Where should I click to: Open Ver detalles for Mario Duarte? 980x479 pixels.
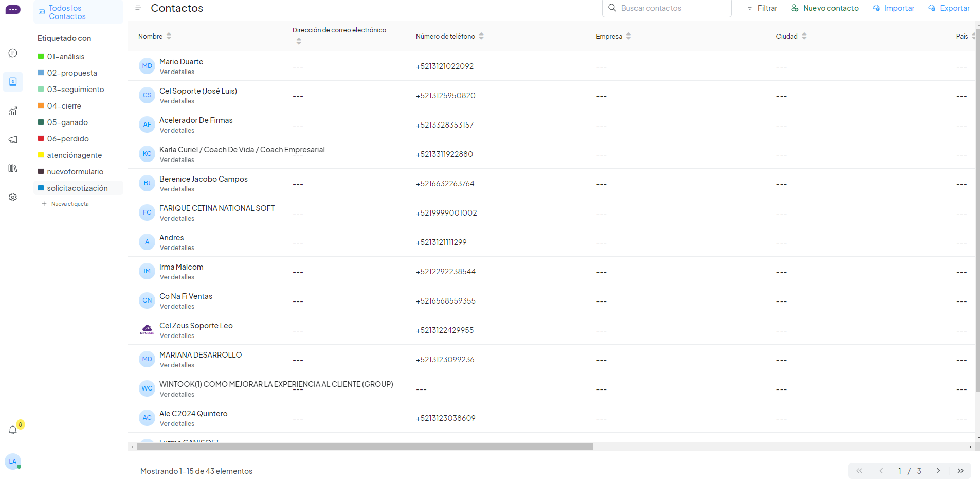pos(177,72)
